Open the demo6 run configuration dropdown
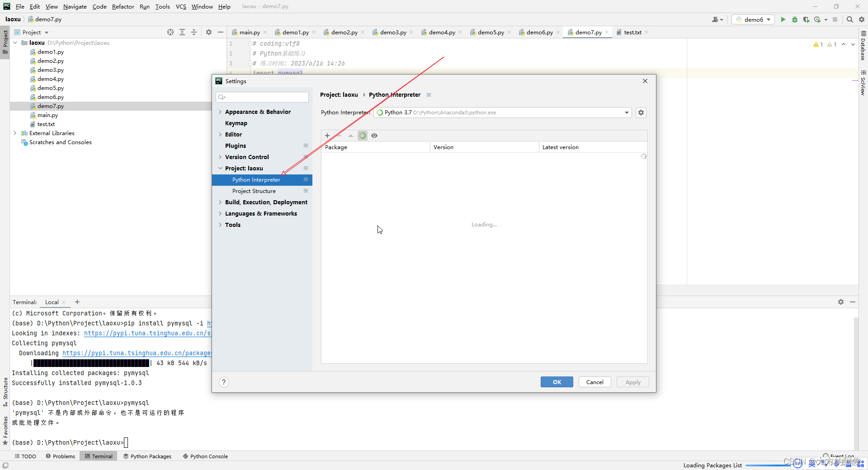Screen dimensions: 868x470 point(753,19)
